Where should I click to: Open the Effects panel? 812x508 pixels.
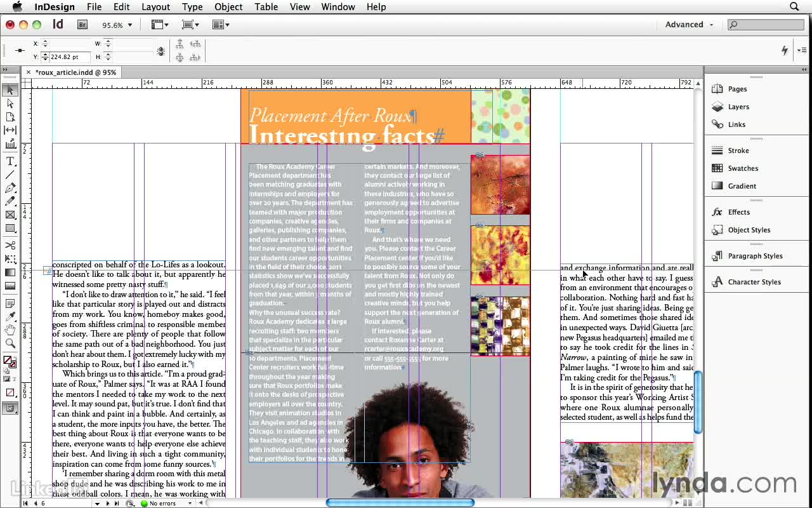point(739,212)
